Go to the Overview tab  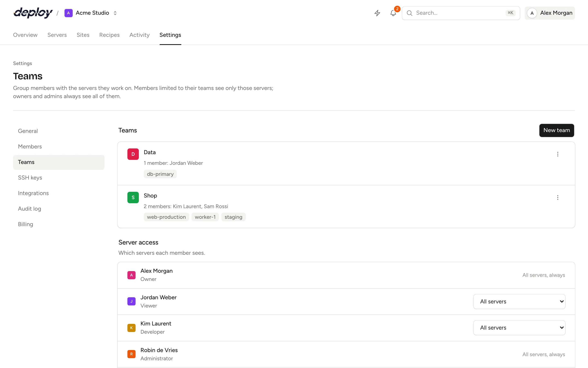(x=25, y=35)
